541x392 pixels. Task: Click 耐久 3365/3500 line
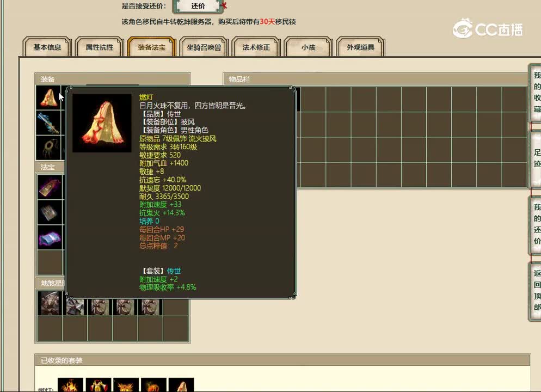point(164,197)
